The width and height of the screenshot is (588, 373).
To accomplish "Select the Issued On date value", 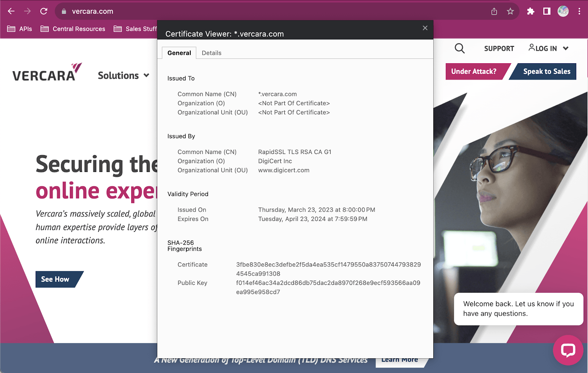I will point(316,210).
